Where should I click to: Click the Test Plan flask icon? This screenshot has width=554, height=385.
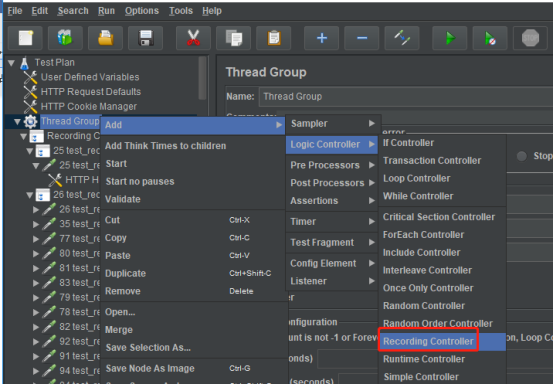tap(24, 63)
